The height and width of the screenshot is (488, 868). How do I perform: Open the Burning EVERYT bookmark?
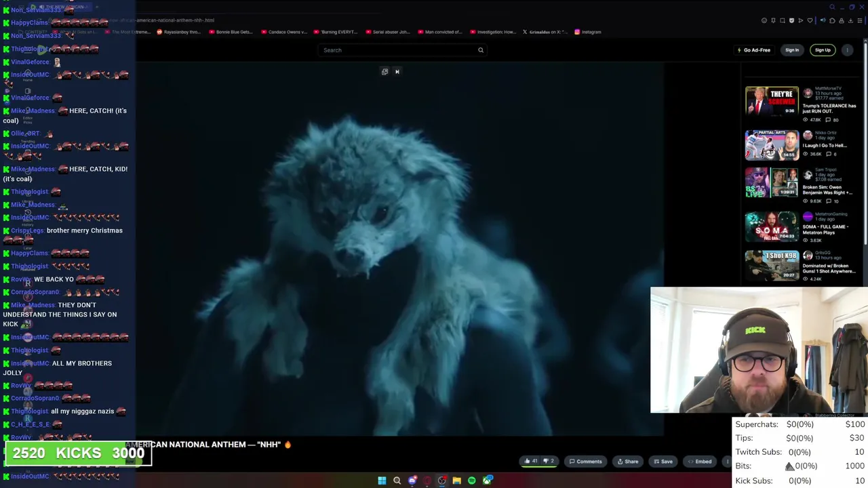(336, 32)
